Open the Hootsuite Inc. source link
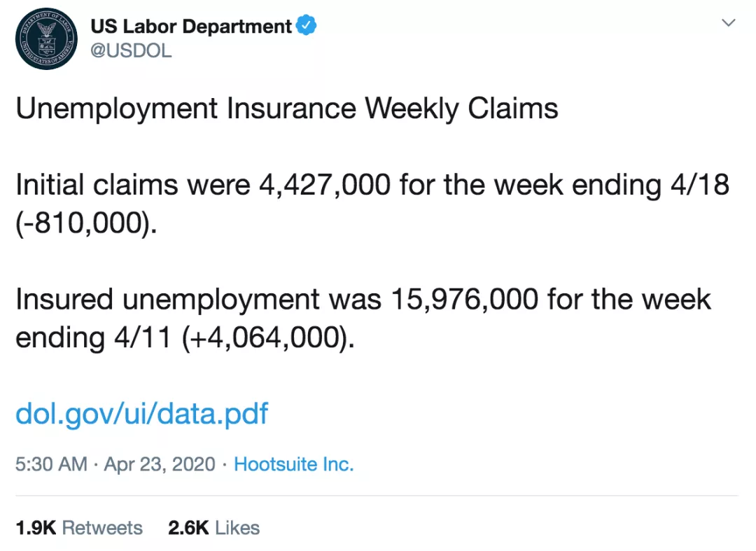Image resolution: width=756 pixels, height=551 pixels. pyautogui.click(x=293, y=464)
